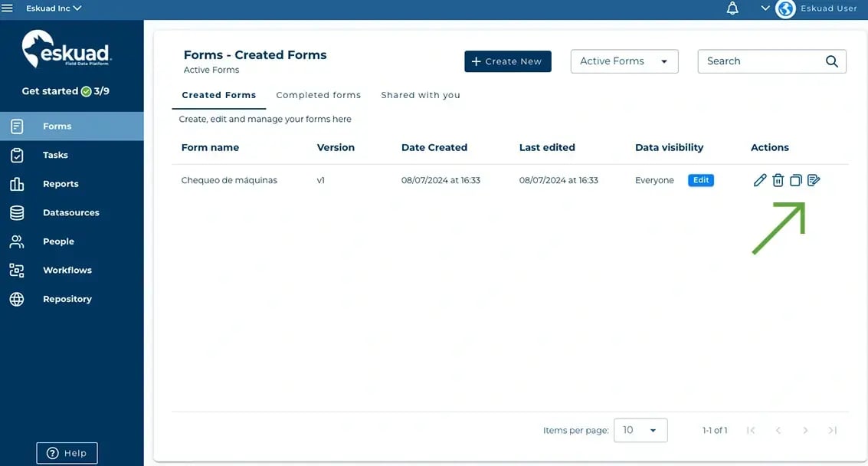The width and height of the screenshot is (868, 466).
Task: Select the Tasks icon in sidebar
Action: tap(54, 154)
